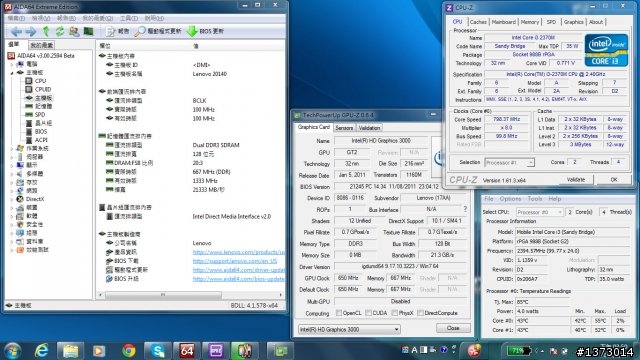
Task: Switch to AIDA64 red 64 taskbar icon
Action: click(x=187, y=350)
